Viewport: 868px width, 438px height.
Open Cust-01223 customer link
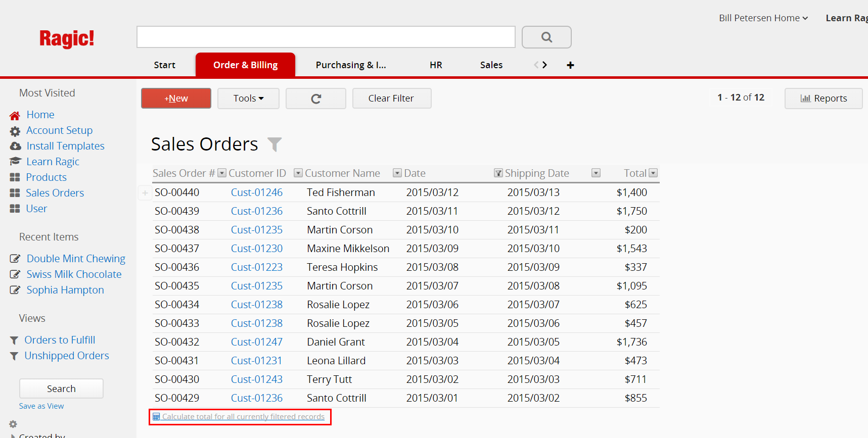(257, 267)
